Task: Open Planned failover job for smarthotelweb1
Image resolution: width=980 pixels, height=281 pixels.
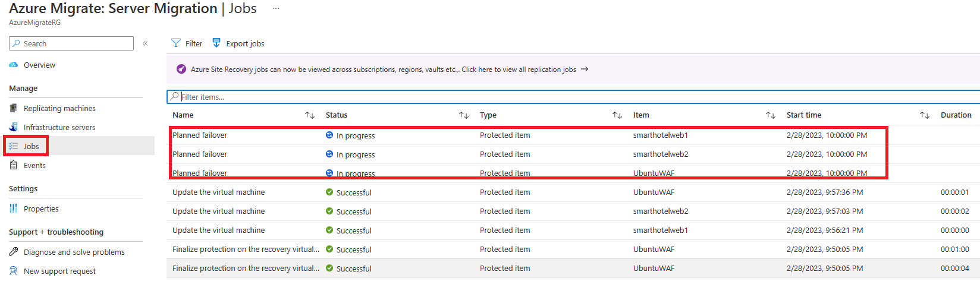Action: (x=200, y=135)
